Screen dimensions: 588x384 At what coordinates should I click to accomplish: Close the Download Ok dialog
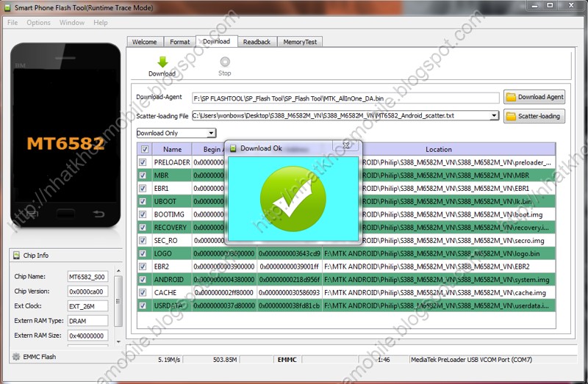(x=346, y=145)
